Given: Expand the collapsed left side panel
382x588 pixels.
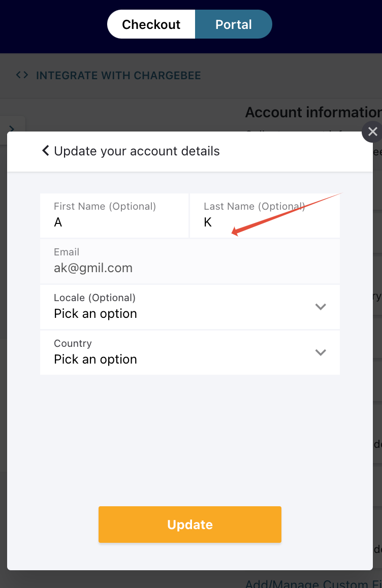Looking at the screenshot, I should click(12, 128).
